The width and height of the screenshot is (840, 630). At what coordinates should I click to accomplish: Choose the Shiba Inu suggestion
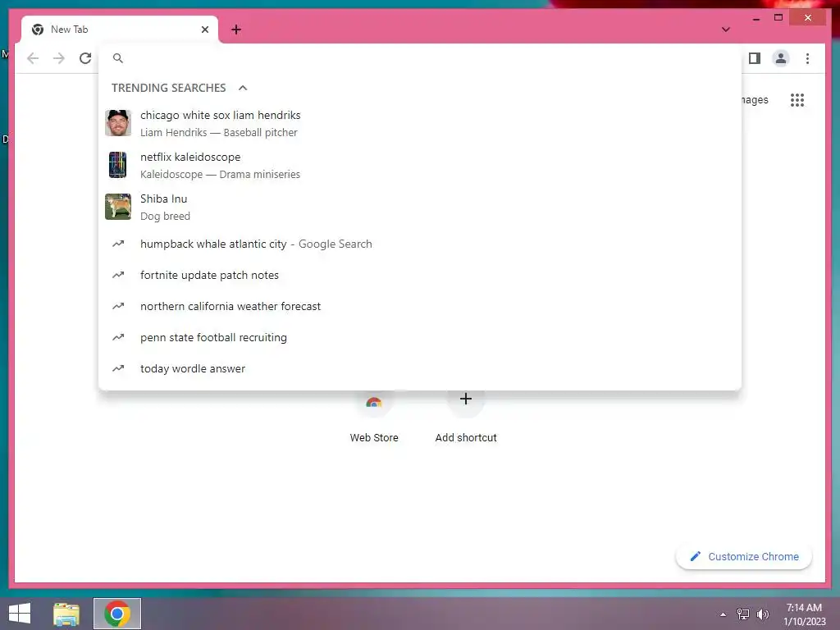tap(420, 207)
